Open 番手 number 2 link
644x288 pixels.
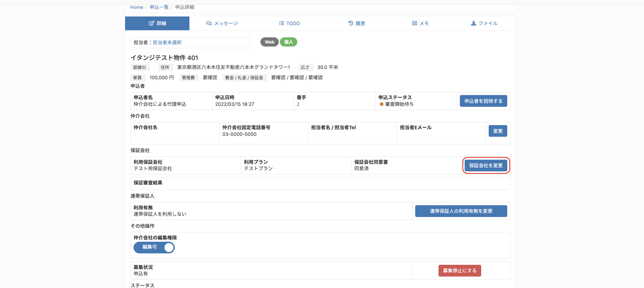(x=298, y=104)
